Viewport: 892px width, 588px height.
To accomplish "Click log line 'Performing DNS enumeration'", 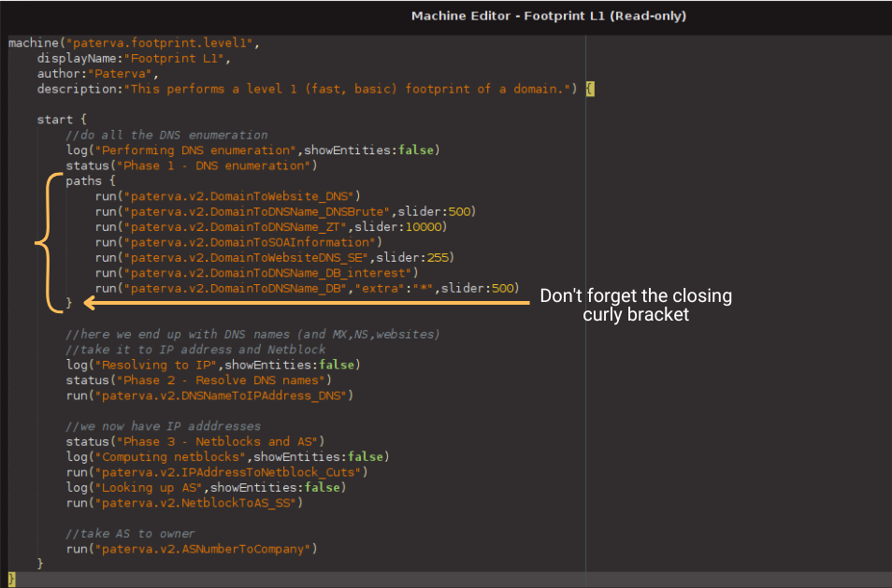I will pos(253,151).
